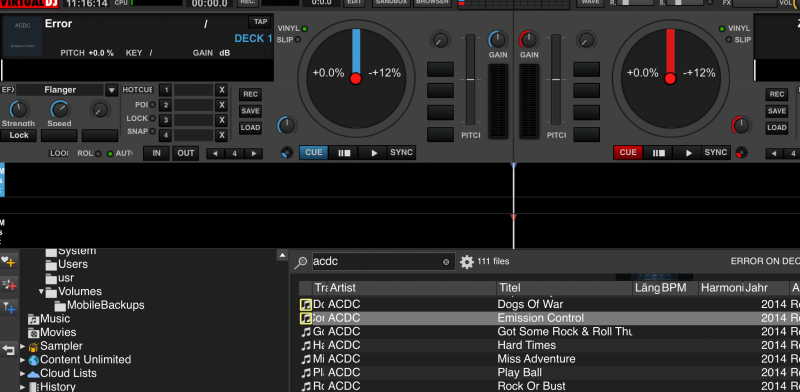
Task: Increase deck 1 loop size with right arrow
Action: click(254, 154)
